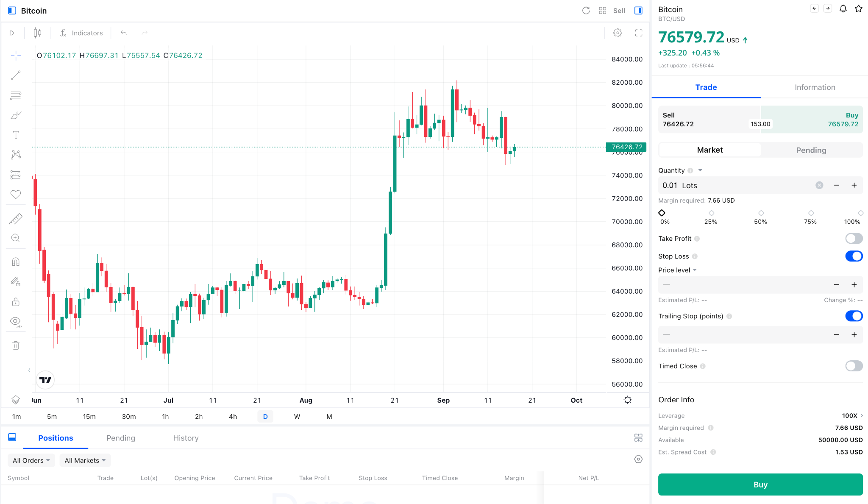This screenshot has height=504, width=868.
Task: Click the heart favorites icon in toolbar
Action: click(x=16, y=195)
